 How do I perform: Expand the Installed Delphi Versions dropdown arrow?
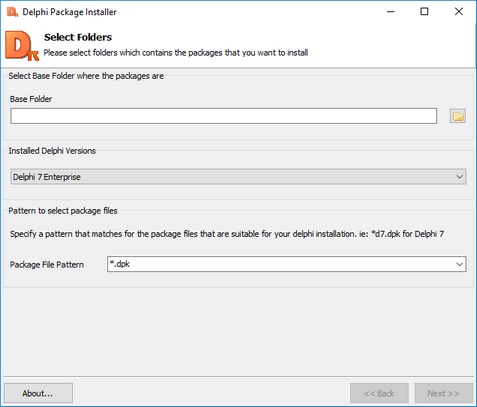[459, 177]
